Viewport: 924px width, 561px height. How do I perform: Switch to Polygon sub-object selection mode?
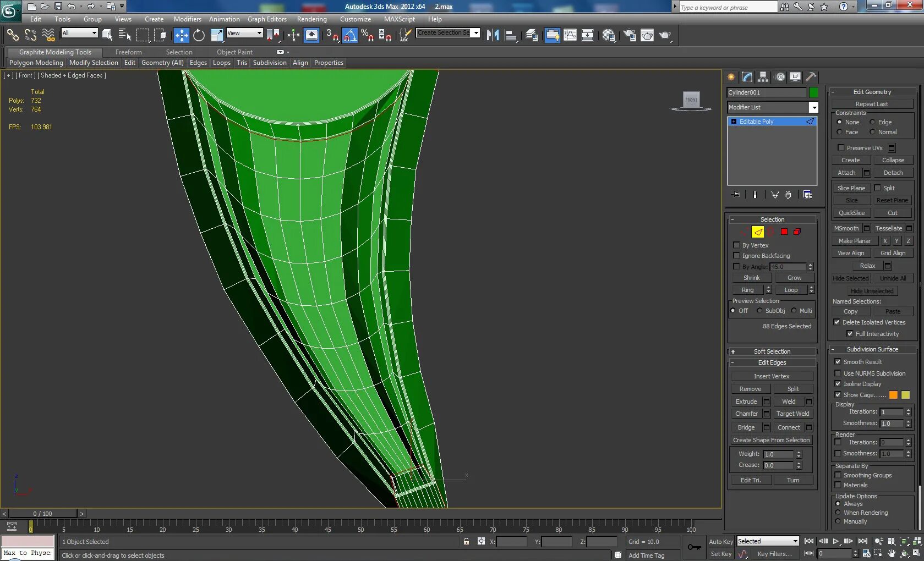[784, 232]
